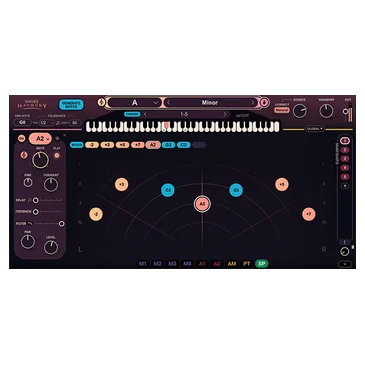Image resolution: width=365 pixels, height=365 pixels.
Task: Click the filter shape icon beside Filter
Action: pyautogui.click(x=30, y=223)
